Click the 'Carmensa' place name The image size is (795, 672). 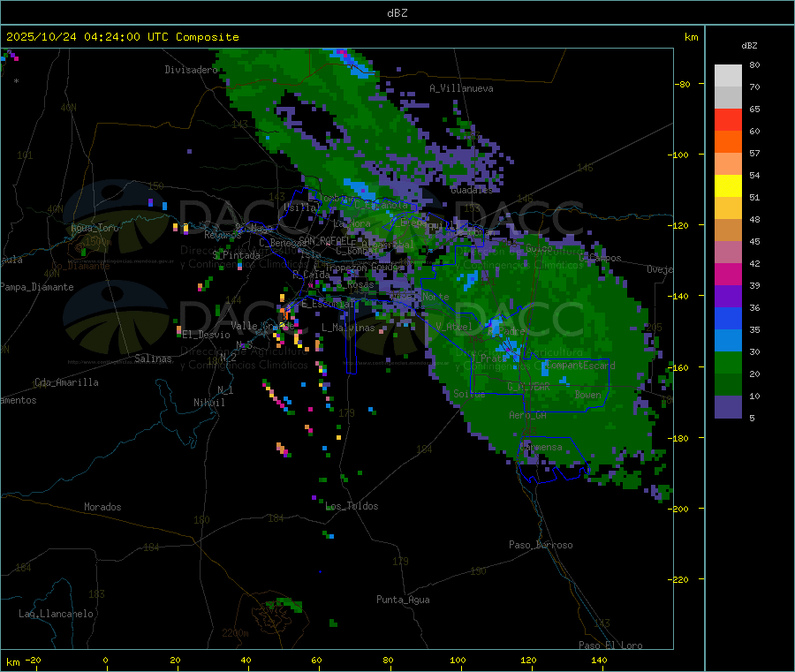[541, 447]
